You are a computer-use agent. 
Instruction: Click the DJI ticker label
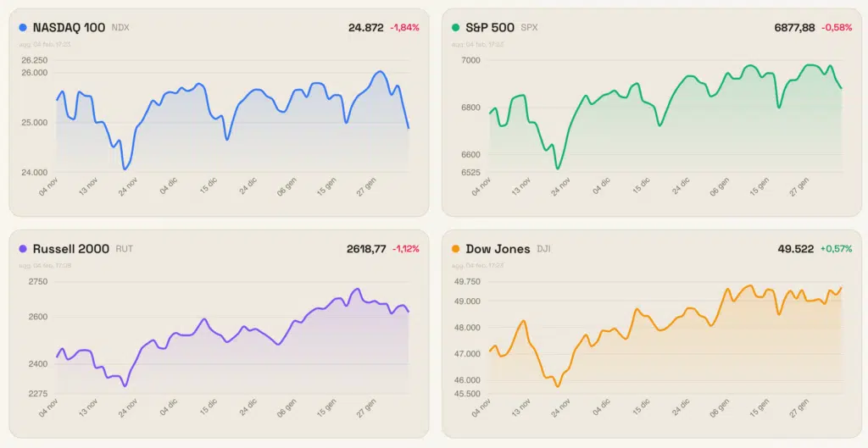[x=544, y=250]
